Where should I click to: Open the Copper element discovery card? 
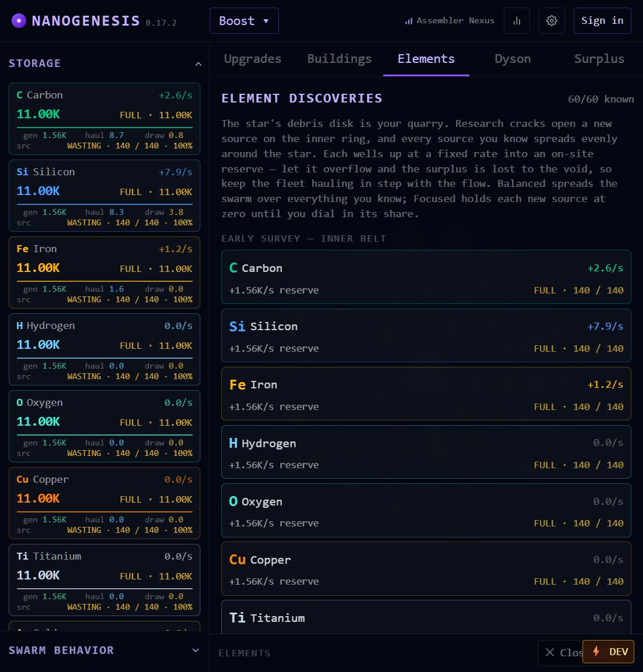tap(426, 568)
